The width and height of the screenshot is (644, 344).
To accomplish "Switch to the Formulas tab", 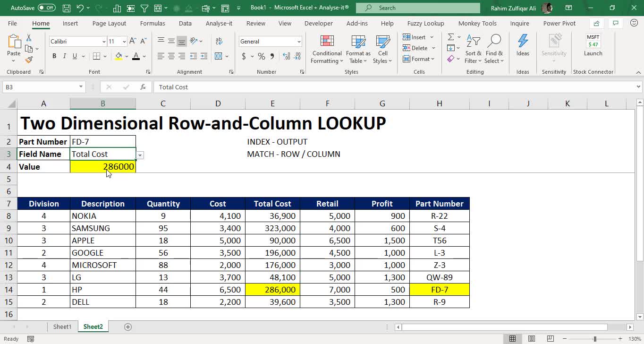I will (x=153, y=23).
